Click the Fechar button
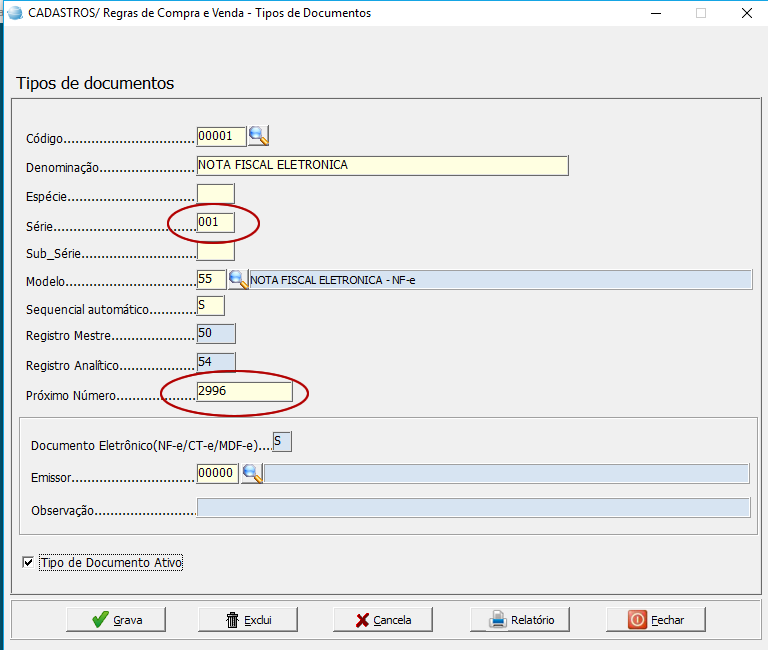The image size is (768, 650). click(x=656, y=620)
